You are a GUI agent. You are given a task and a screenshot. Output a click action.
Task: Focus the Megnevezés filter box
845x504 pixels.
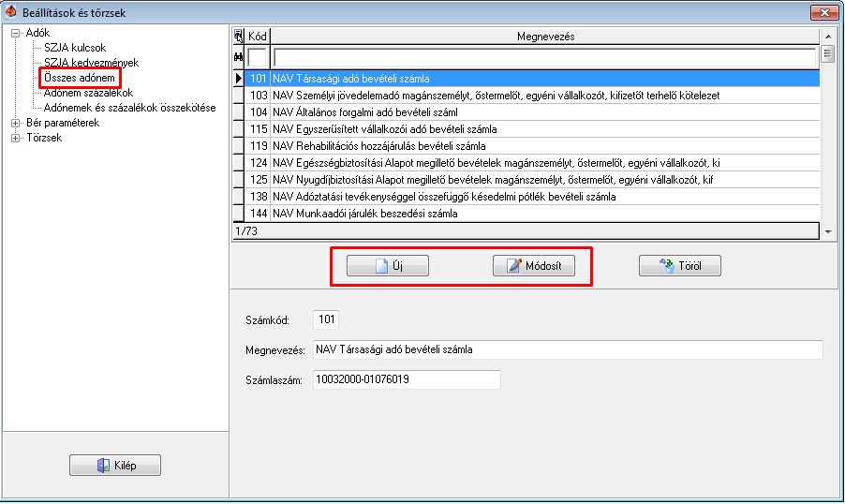pos(544,57)
